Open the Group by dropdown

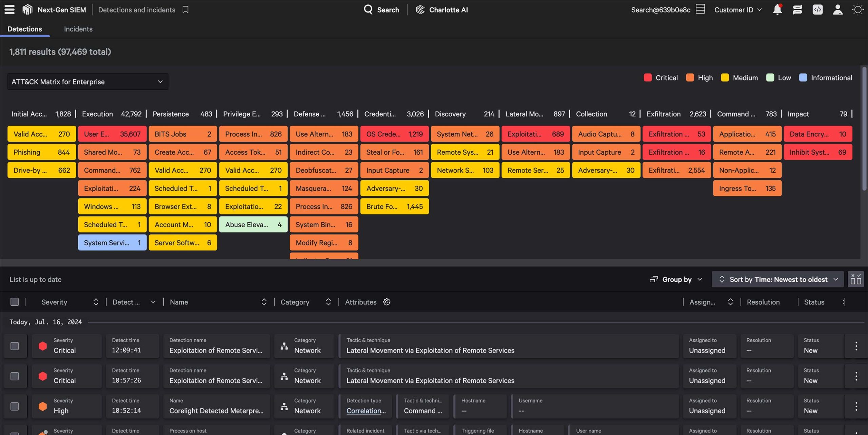coord(676,279)
